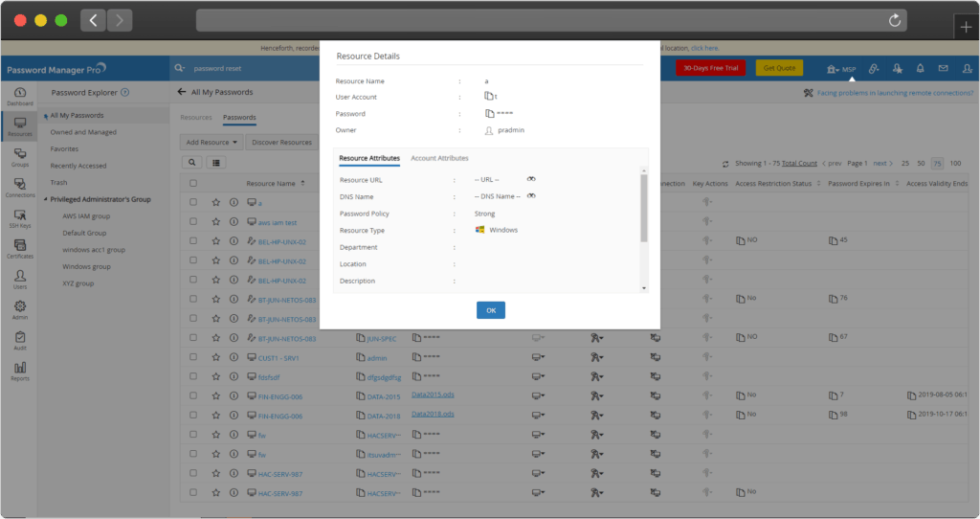
Task: Click the browser reload icon
Action: tap(895, 20)
